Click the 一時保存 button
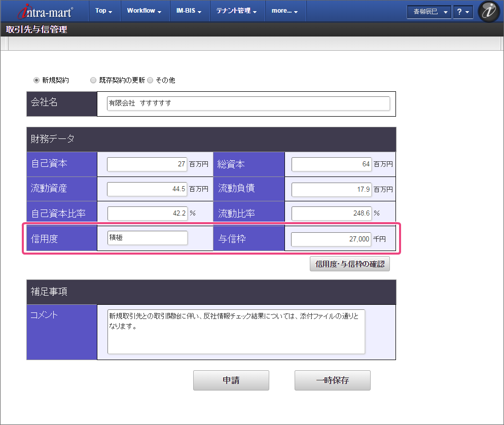Image resolution: width=504 pixels, height=425 pixels. [332, 380]
